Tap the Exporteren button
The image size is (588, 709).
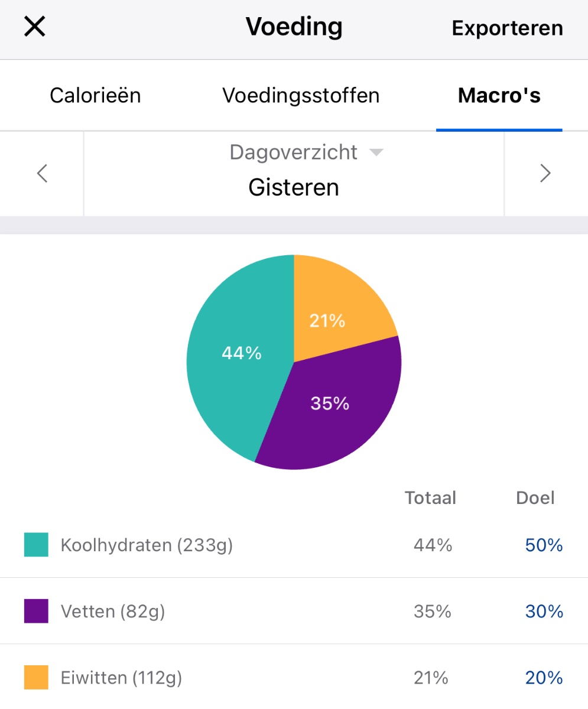[x=507, y=28]
